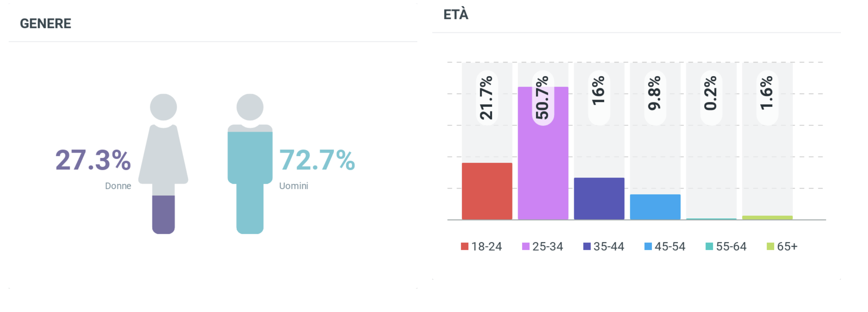Select the red 18-24 age bar
Image resolution: width=868 pixels, height=312 pixels.
[487, 191]
